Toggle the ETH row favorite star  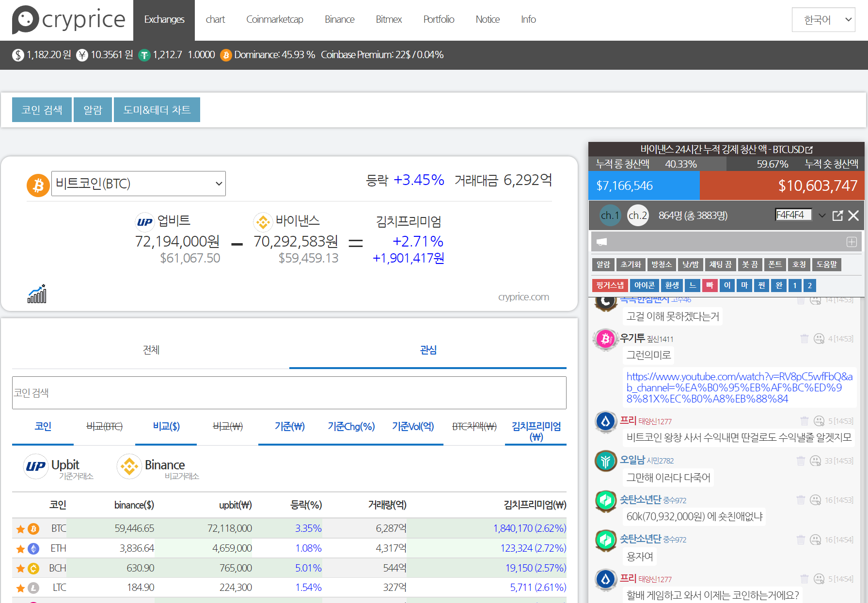tap(20, 549)
